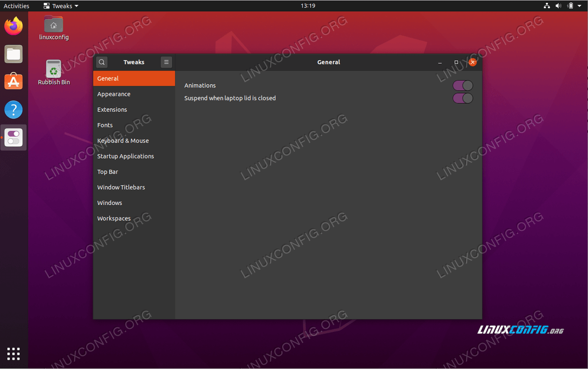Click the Animations label
The width and height of the screenshot is (588, 369).
point(200,86)
